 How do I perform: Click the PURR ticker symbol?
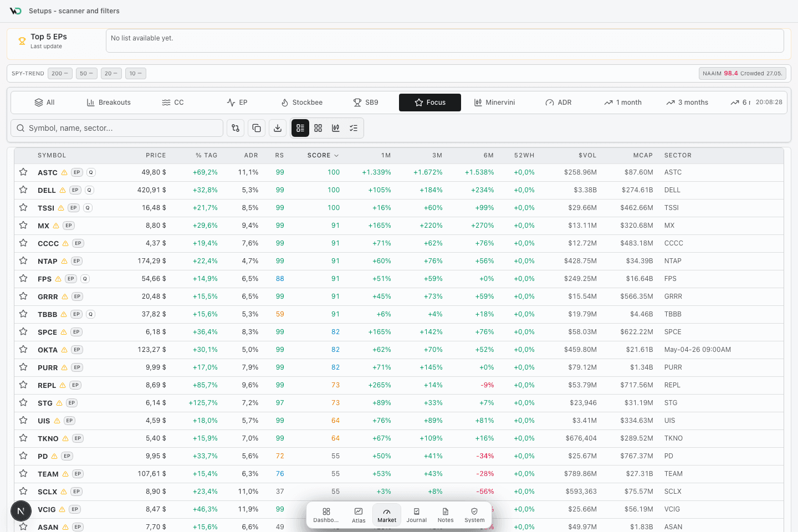click(48, 368)
